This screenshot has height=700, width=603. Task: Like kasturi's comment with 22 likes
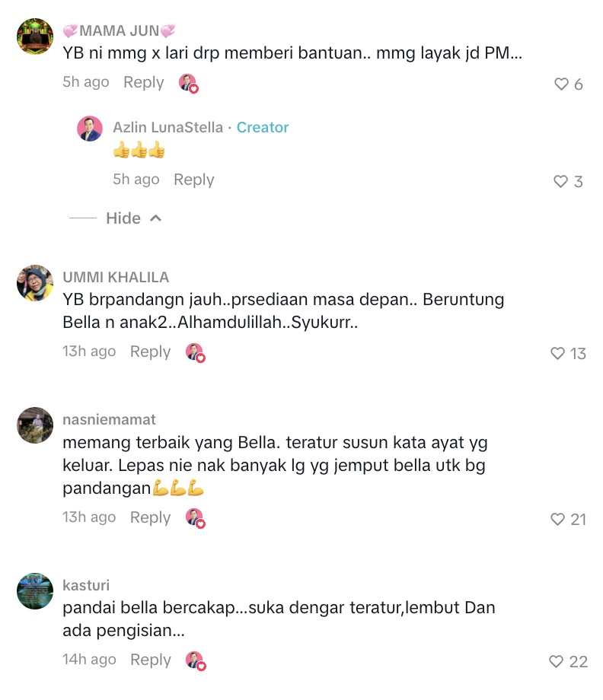coord(556,661)
